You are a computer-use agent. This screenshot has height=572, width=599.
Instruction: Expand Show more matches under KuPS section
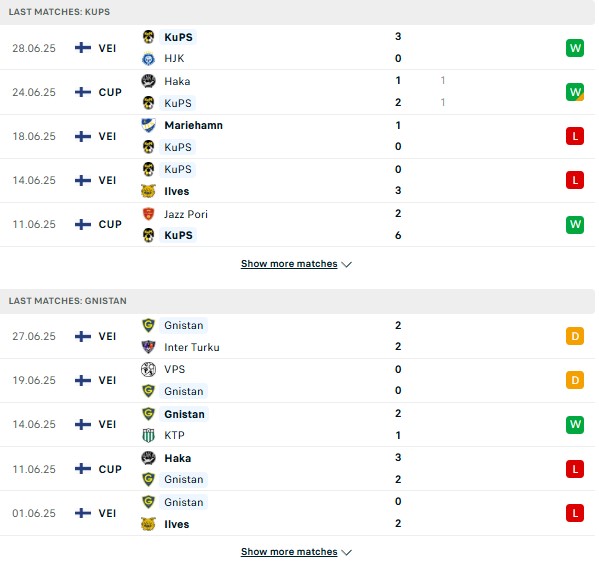(x=289, y=264)
